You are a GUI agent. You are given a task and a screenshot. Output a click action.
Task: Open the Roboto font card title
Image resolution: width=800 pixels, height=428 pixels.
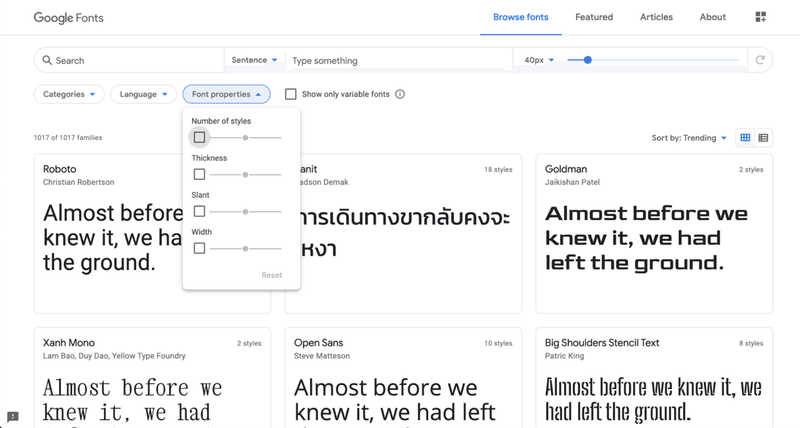point(60,169)
